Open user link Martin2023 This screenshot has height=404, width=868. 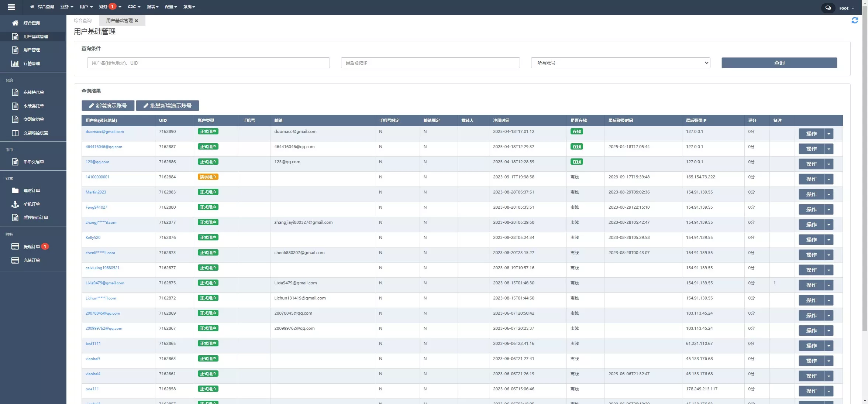click(96, 192)
